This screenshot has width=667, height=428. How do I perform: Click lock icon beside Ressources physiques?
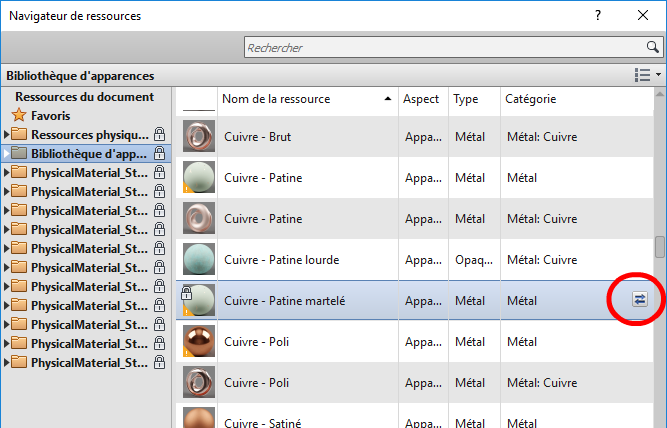click(x=159, y=134)
